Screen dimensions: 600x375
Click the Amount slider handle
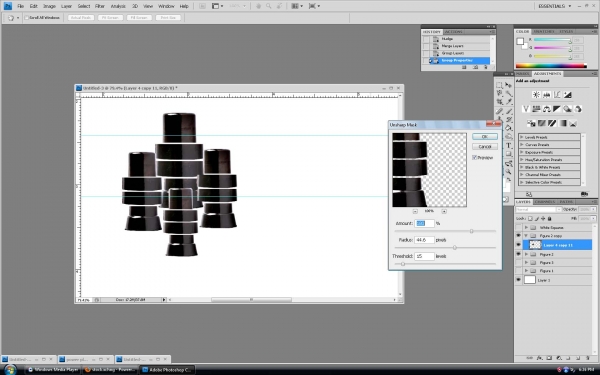(x=471, y=231)
